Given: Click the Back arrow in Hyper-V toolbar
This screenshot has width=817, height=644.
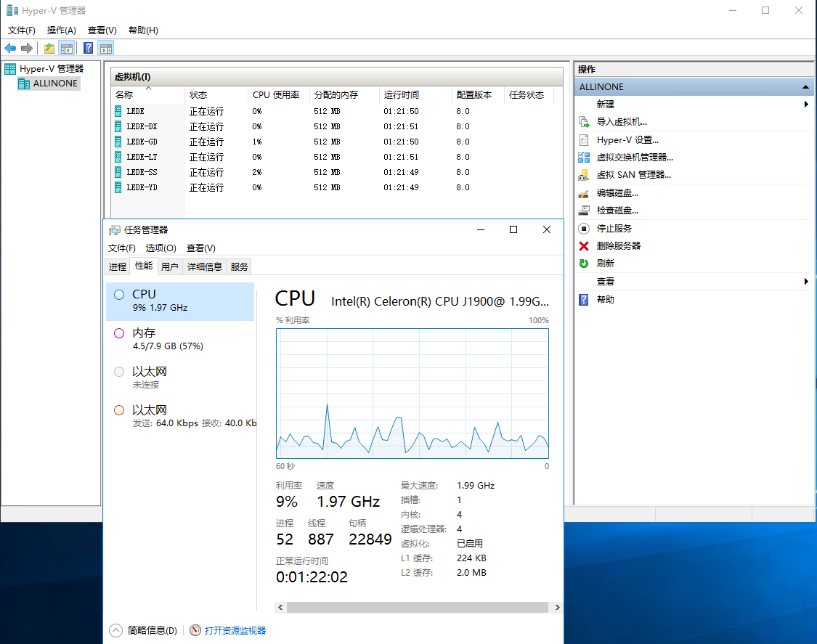Looking at the screenshot, I should coord(10,49).
